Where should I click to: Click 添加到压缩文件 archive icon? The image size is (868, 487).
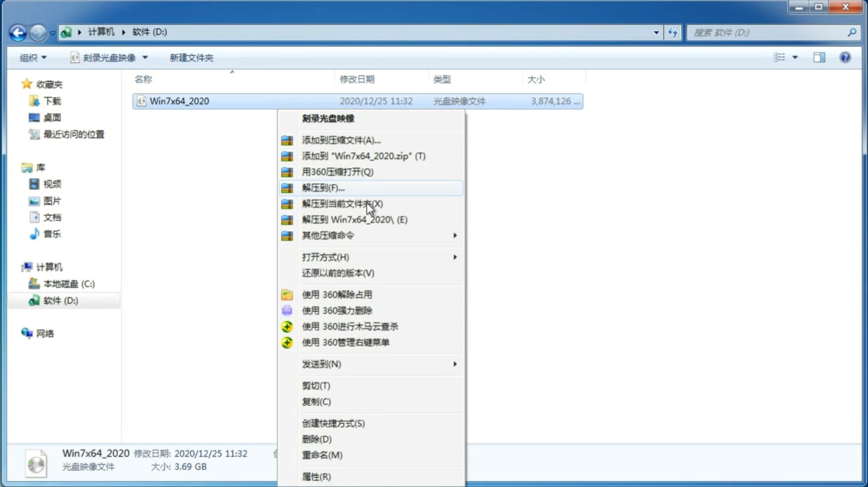click(288, 140)
